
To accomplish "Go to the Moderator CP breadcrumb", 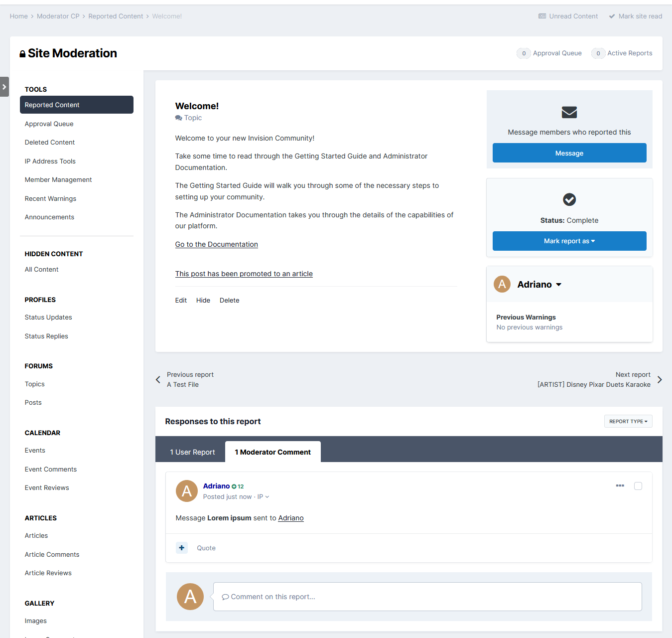I will point(58,16).
